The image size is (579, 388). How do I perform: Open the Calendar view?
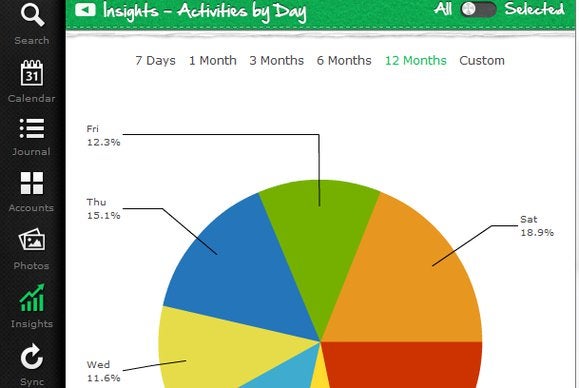click(x=32, y=82)
